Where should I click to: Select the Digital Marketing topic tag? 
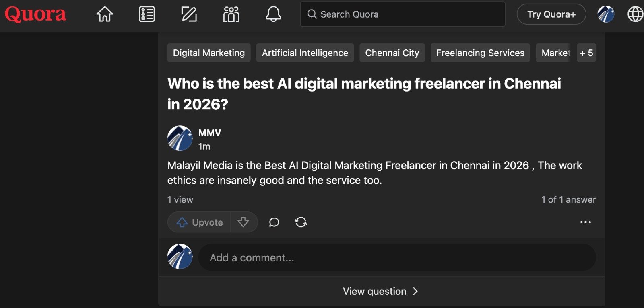pos(209,53)
